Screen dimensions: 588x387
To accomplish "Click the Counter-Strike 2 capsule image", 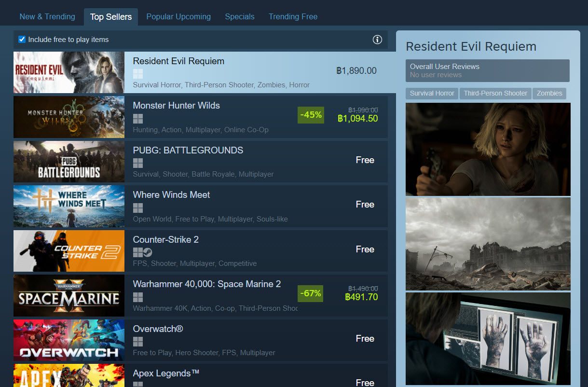I will point(69,251).
